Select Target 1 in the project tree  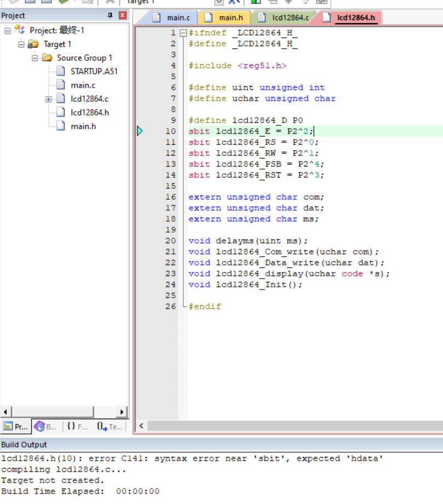pos(57,44)
